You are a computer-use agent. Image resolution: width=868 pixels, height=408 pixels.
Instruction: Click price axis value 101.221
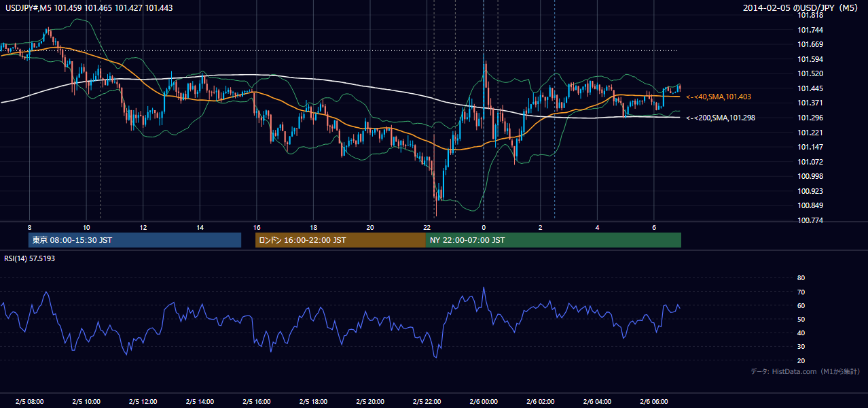[810, 133]
